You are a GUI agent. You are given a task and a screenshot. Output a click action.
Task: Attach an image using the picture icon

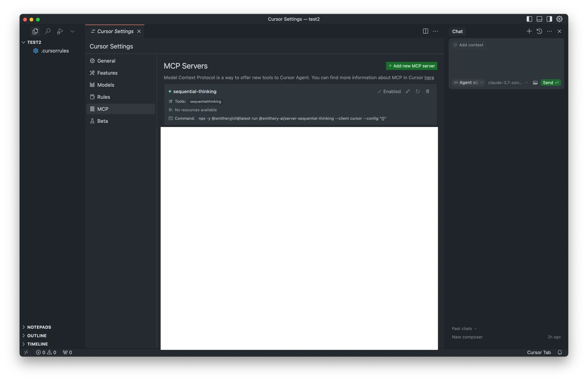pos(535,83)
